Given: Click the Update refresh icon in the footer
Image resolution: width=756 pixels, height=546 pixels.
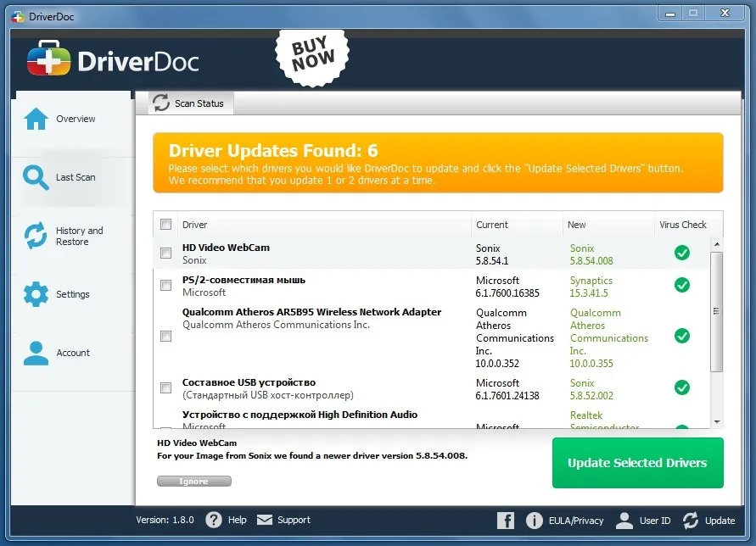Looking at the screenshot, I should tap(690, 520).
